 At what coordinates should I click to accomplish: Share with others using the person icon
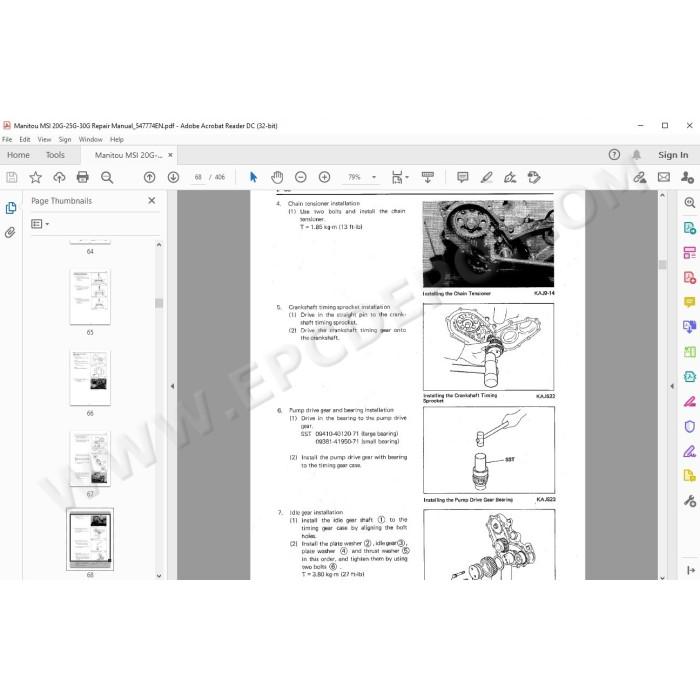coord(687,177)
